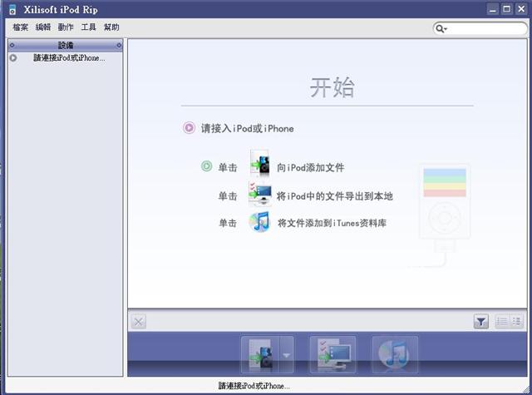This screenshot has height=395, width=532.
Task: Click the export-to-local monitor icon in start panel
Action: pos(260,195)
